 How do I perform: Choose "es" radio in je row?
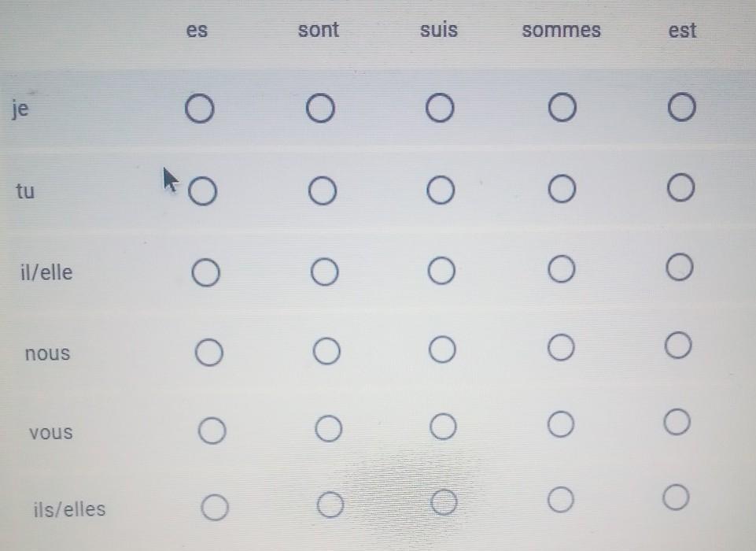point(200,108)
